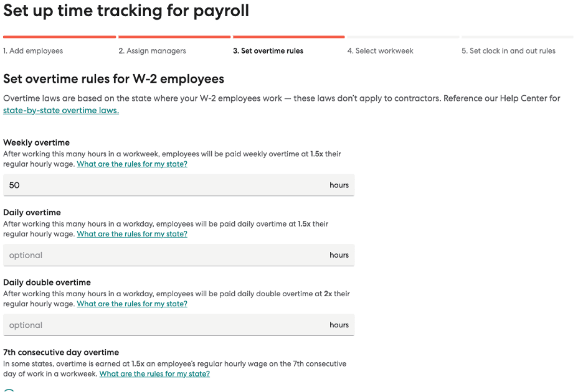Click state rules link under Daily overtime

pyautogui.click(x=132, y=234)
